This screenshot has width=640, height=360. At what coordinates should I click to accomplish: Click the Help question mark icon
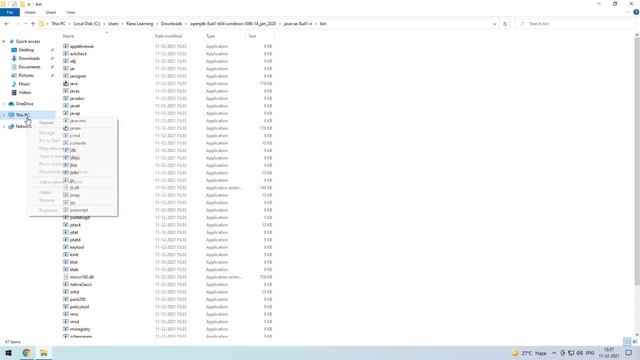click(x=636, y=12)
